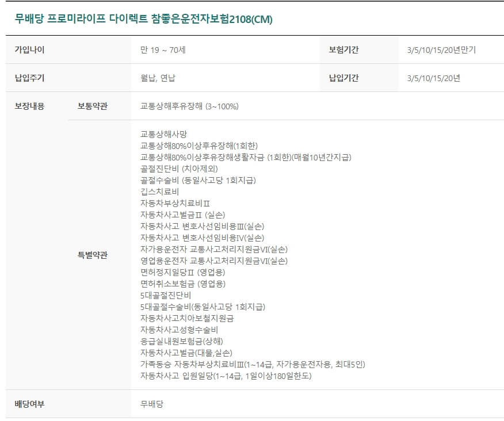
Task: Select the value 월납, 연납
Action: click(158, 78)
